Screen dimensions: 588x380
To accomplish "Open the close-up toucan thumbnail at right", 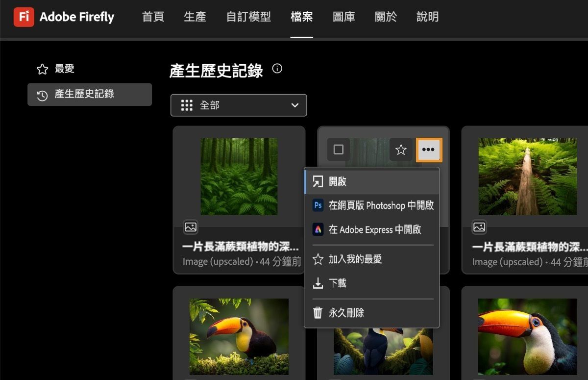I will point(528,337).
